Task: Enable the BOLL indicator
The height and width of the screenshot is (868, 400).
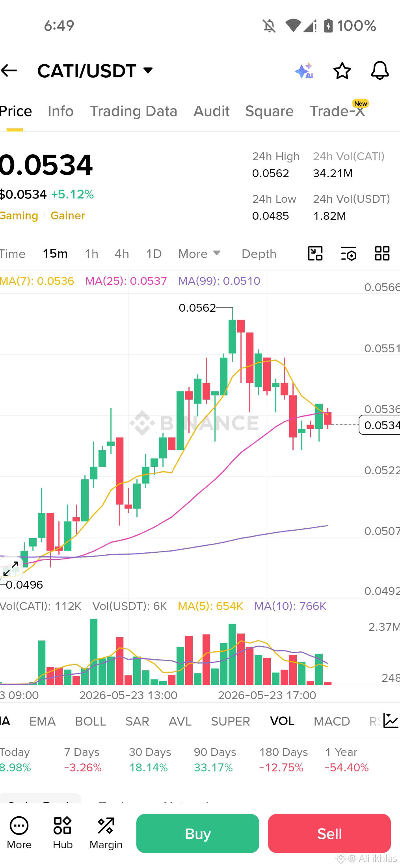Action: [90, 721]
